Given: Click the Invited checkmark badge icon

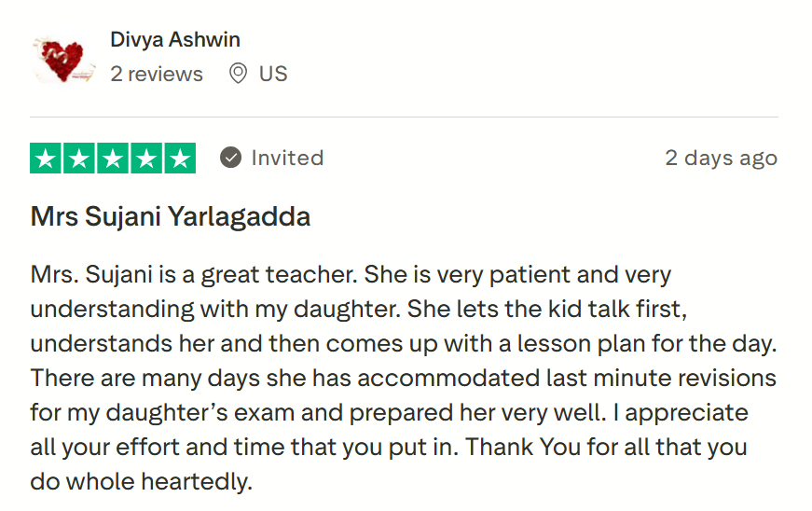Looking at the screenshot, I should (231, 159).
